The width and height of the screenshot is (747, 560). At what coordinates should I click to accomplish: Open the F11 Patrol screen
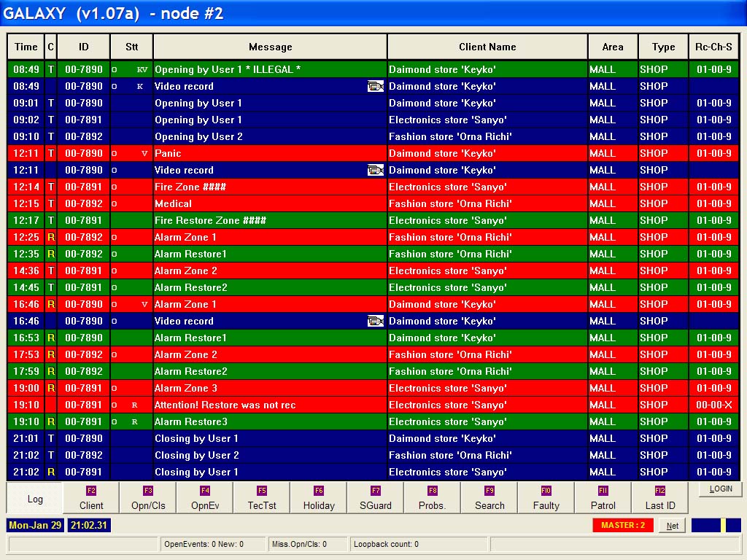(603, 498)
